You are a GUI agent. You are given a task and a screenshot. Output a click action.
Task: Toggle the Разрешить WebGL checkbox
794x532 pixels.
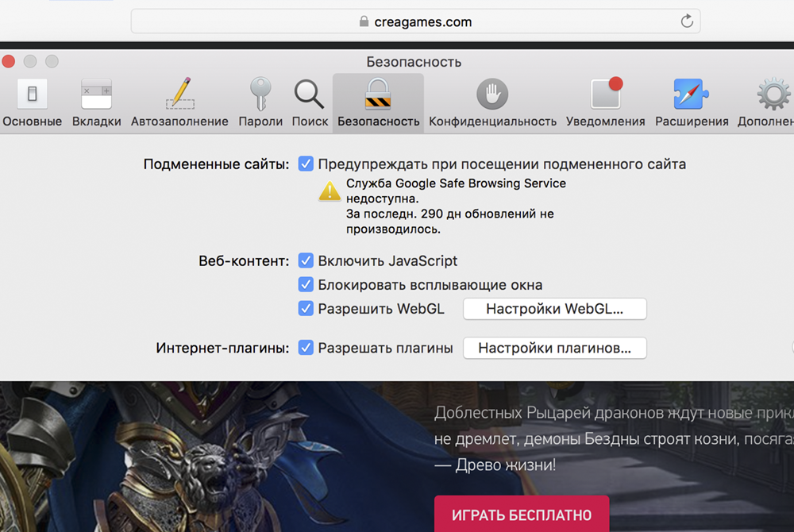(x=306, y=309)
